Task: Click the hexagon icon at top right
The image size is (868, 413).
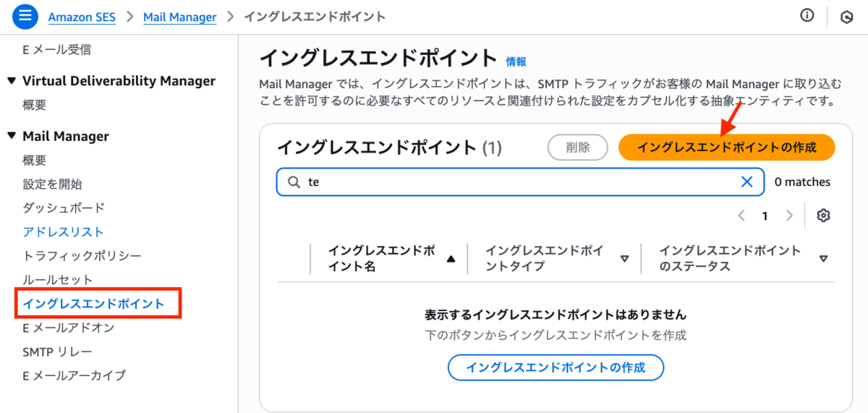Action: pyautogui.click(x=846, y=17)
